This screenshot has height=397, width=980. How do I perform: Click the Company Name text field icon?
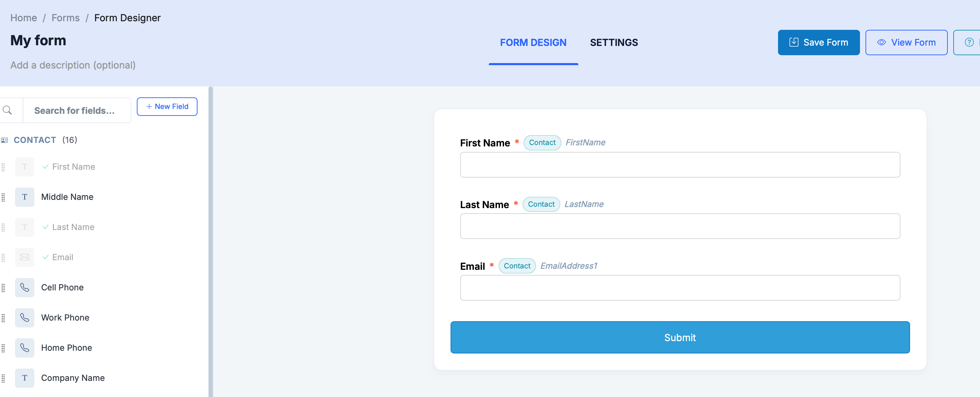(x=25, y=377)
